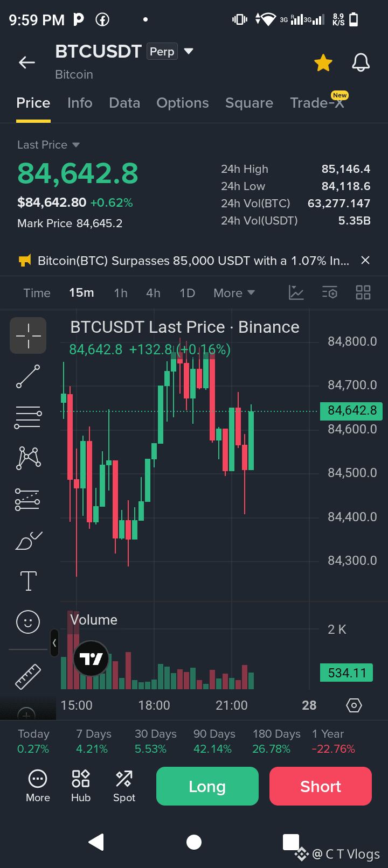This screenshot has width=388, height=868.
Task: Open the emoji sticker tool
Action: [28, 622]
